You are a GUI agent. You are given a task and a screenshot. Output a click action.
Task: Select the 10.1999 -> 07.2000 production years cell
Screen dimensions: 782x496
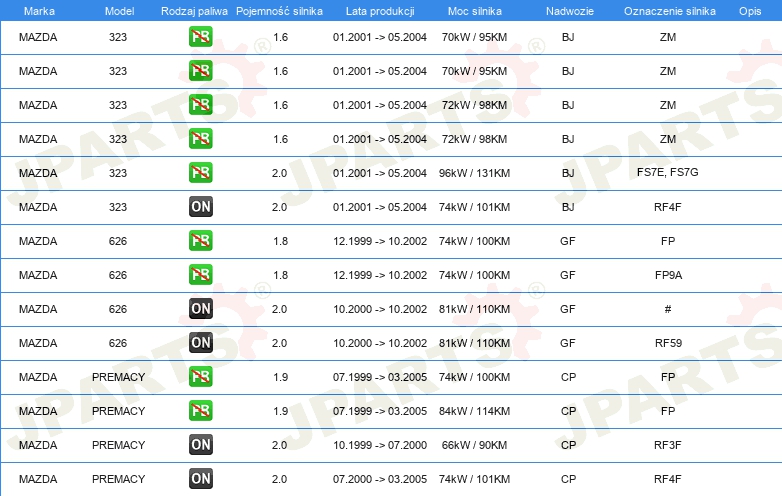point(380,445)
